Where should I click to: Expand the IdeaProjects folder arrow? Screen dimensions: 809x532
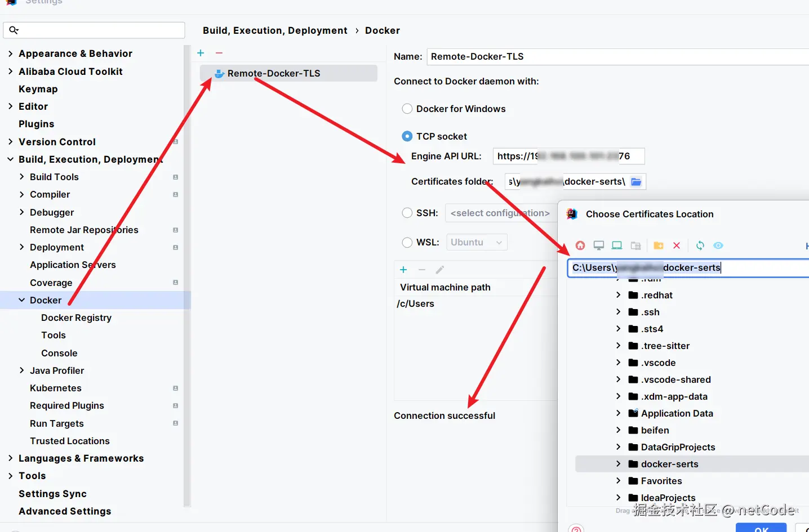coord(618,498)
